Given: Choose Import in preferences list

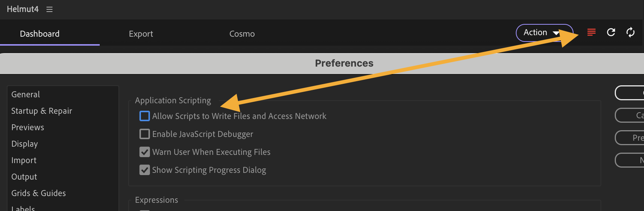Looking at the screenshot, I should [x=24, y=160].
